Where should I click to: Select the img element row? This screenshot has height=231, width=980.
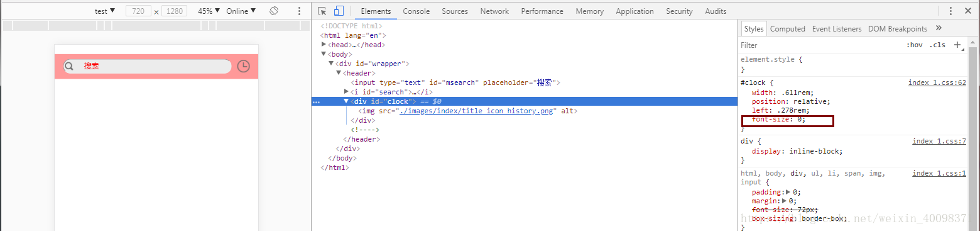467,111
